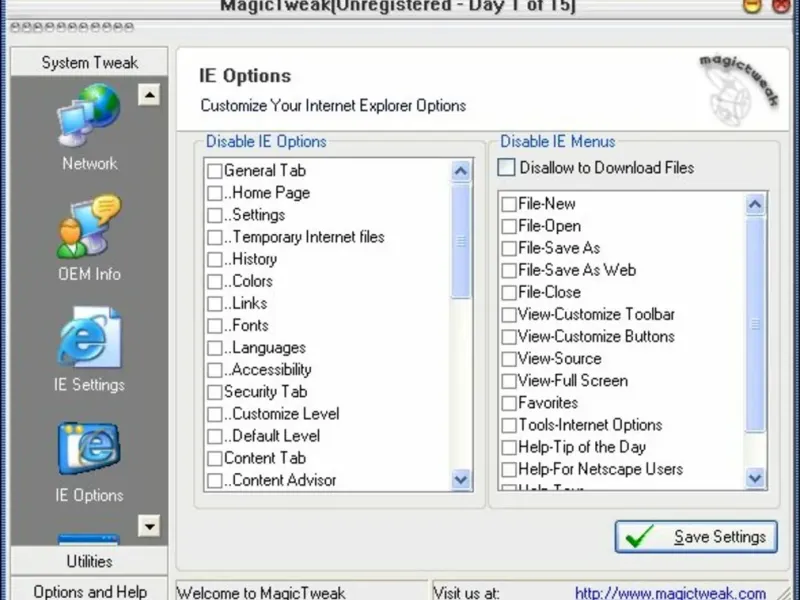Check ..Content Advisor option

(215, 481)
